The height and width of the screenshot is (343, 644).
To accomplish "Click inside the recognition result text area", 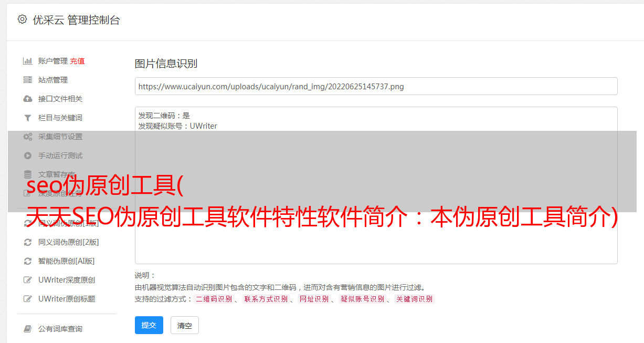I will point(376,185).
